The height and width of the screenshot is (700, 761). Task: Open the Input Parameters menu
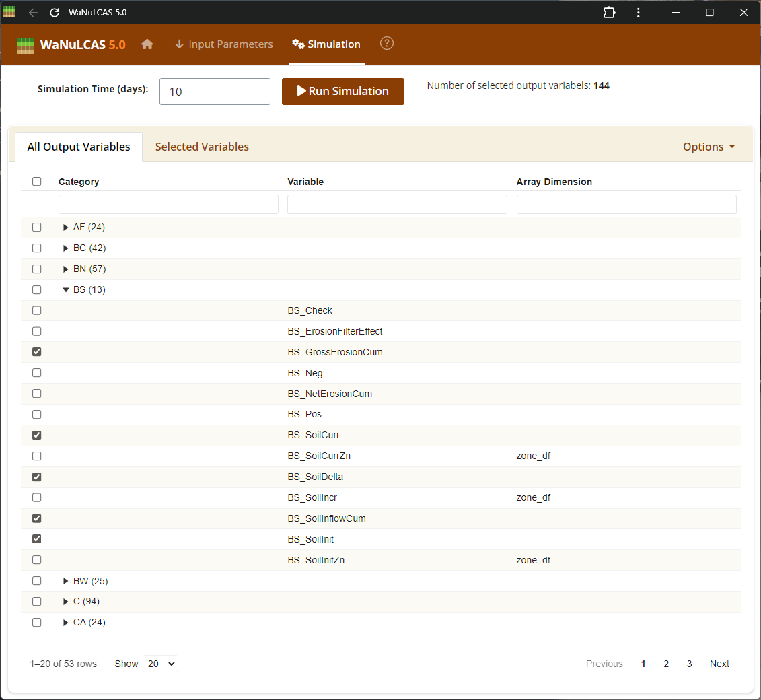pos(223,44)
